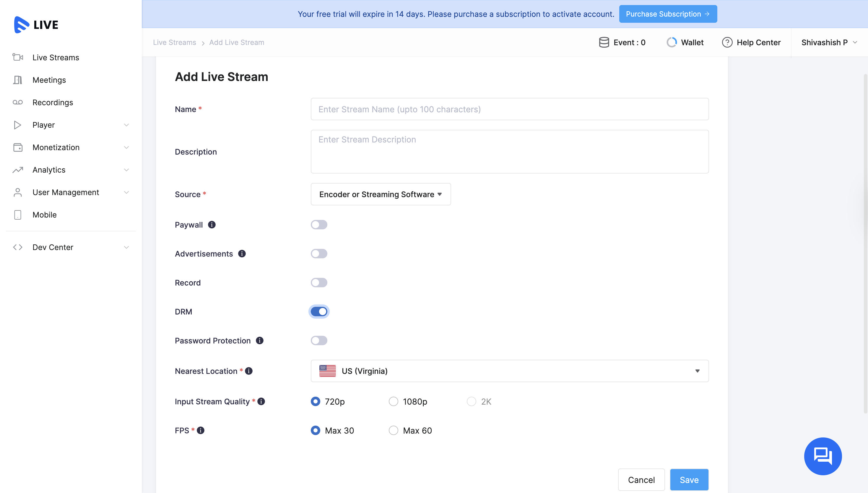Image resolution: width=868 pixels, height=493 pixels.
Task: Open the chat support bubble
Action: pyautogui.click(x=823, y=456)
